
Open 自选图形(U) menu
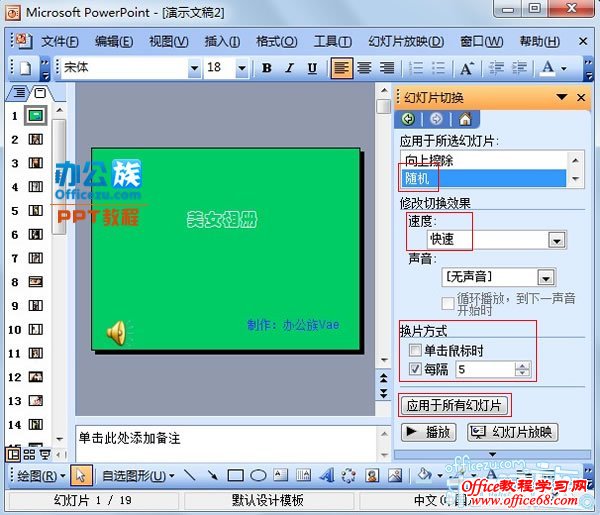click(138, 476)
